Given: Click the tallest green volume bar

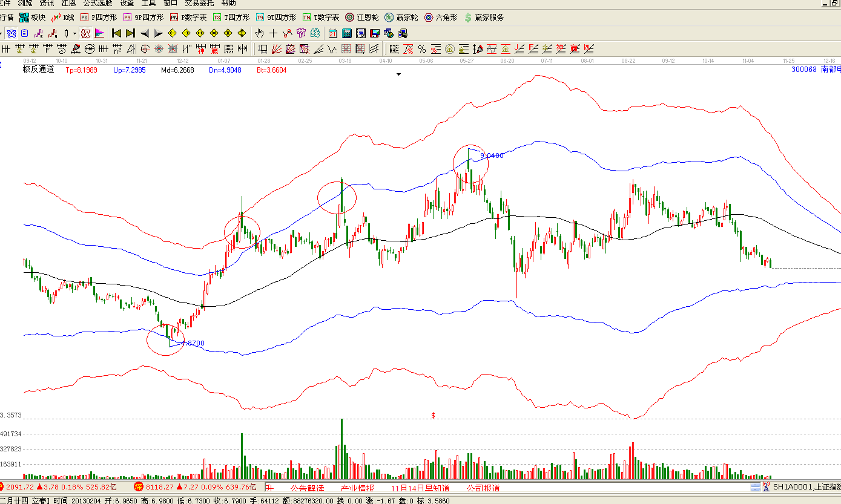Looking at the screenshot, I should (341, 448).
